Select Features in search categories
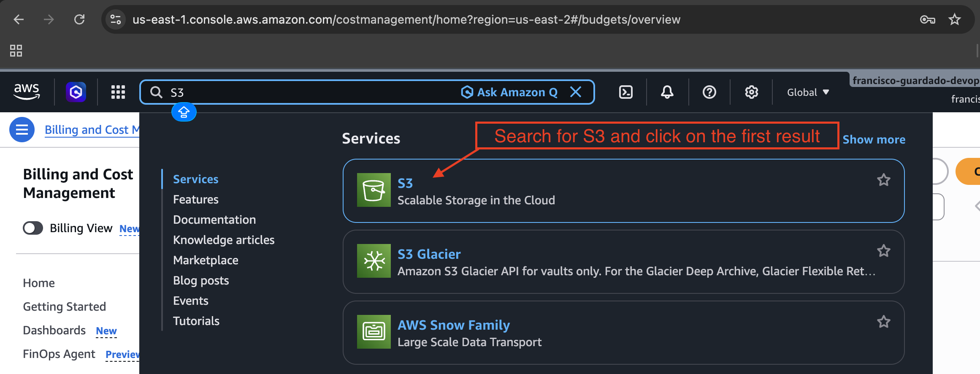 point(196,199)
